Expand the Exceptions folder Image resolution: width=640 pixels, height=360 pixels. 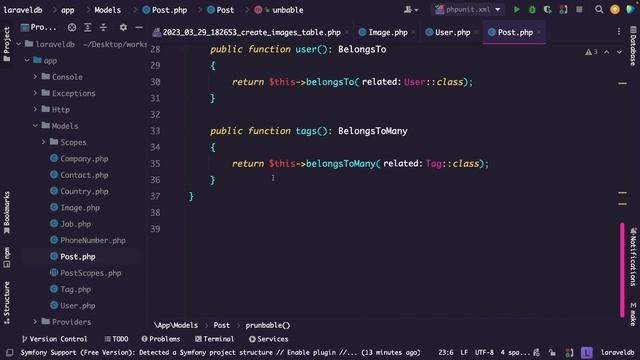click(x=35, y=93)
